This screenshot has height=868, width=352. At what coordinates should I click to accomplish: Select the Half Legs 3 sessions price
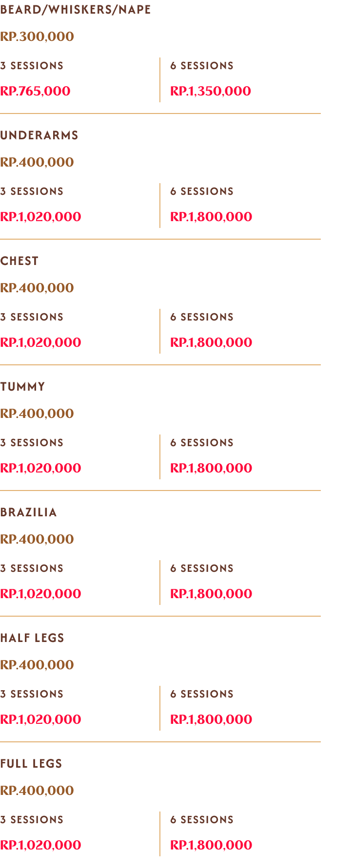click(x=40, y=719)
